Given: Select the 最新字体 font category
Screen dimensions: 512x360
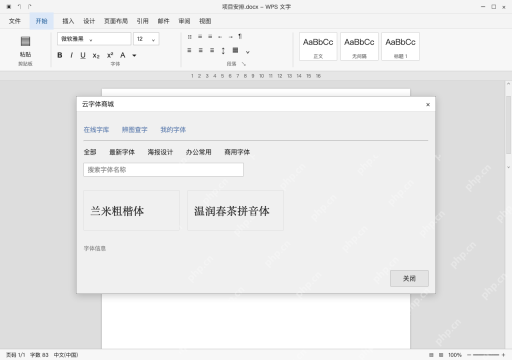Looking at the screenshot, I should pyautogui.click(x=122, y=152).
